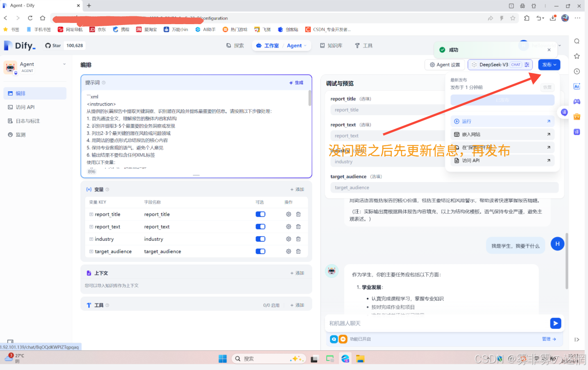Open File Explorer from the taskbar
The image size is (588, 370).
click(x=360, y=359)
